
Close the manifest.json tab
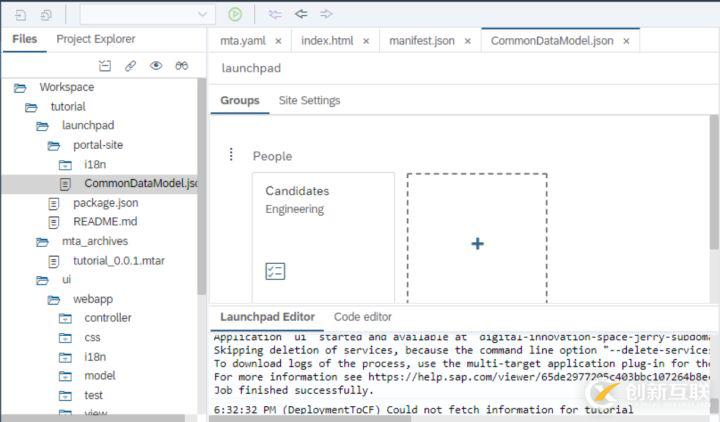point(467,41)
